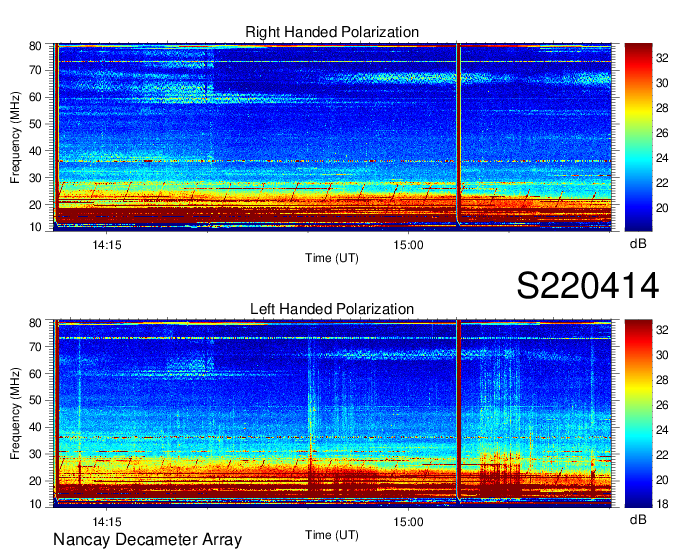The height and width of the screenshot is (552, 680).
Task: Click the 18 value on bottom colorbar
Action: click(662, 504)
